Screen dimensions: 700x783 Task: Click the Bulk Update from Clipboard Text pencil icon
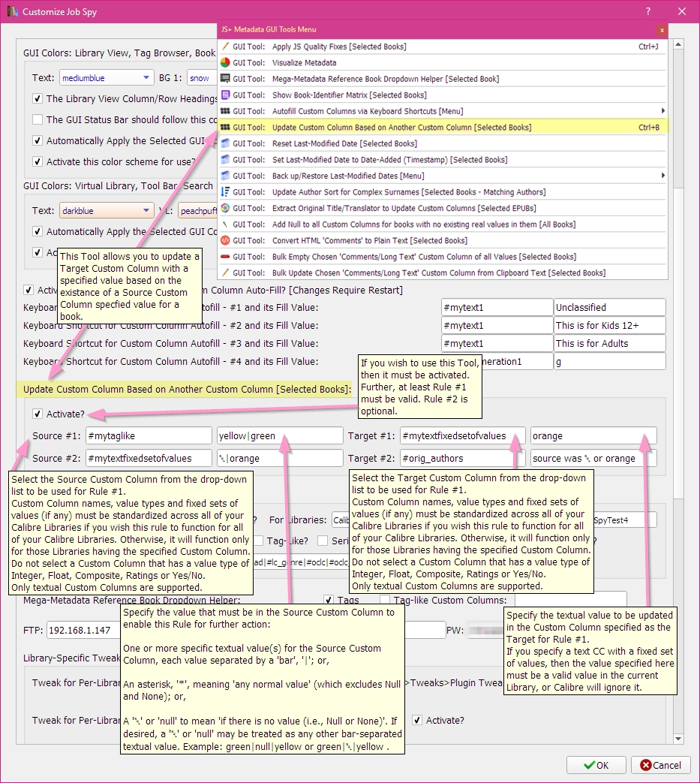click(225, 273)
